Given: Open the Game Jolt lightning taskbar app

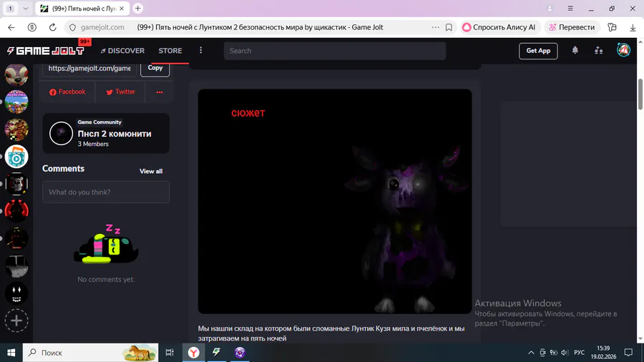Looking at the screenshot, I should pyautogui.click(x=216, y=353).
